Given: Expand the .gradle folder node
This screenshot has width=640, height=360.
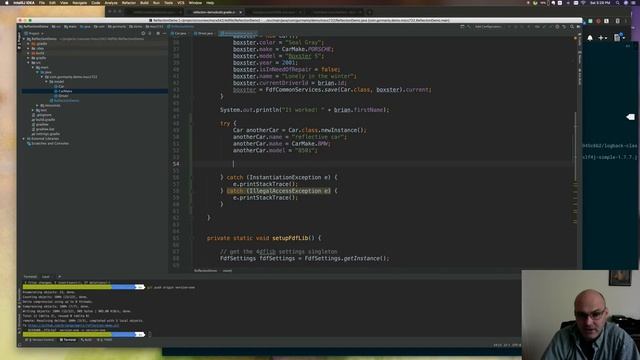Looking at the screenshot, I should click(29, 44).
